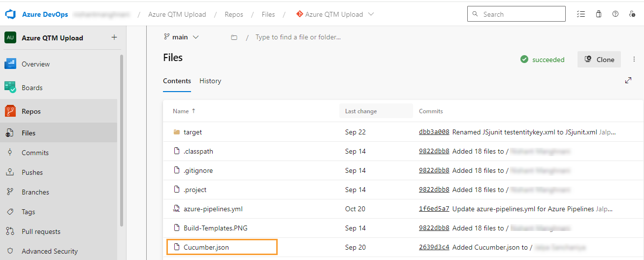Go to the Pull requests menu item

pos(41,231)
